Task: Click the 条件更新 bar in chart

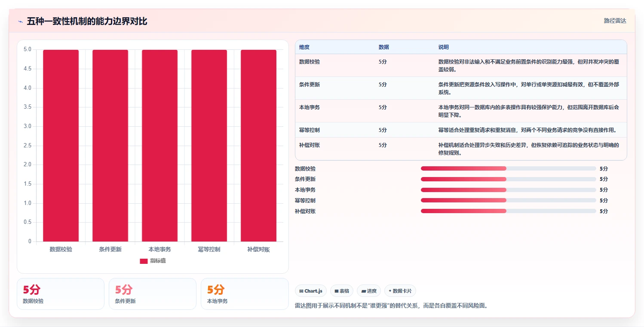Action: [110, 146]
